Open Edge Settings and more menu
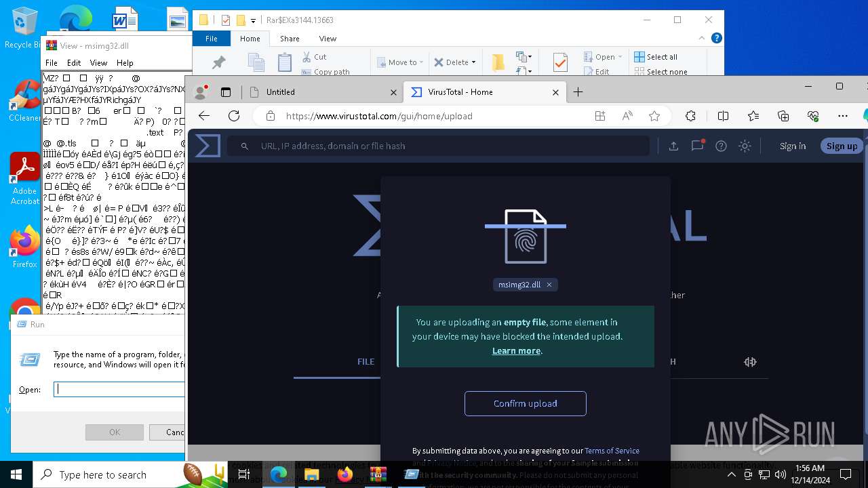This screenshot has height=488, width=868. click(x=843, y=116)
